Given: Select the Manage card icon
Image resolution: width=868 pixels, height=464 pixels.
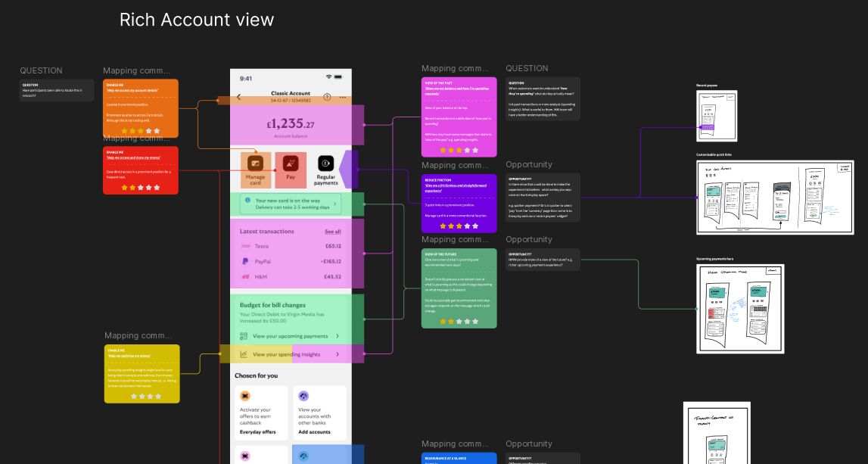Looking at the screenshot, I should tap(255, 163).
